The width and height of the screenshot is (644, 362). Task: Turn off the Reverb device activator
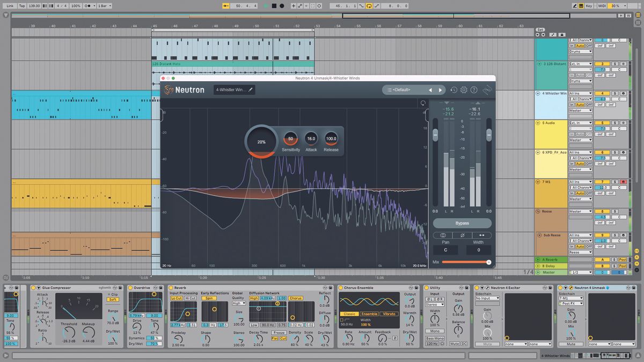[171, 287]
